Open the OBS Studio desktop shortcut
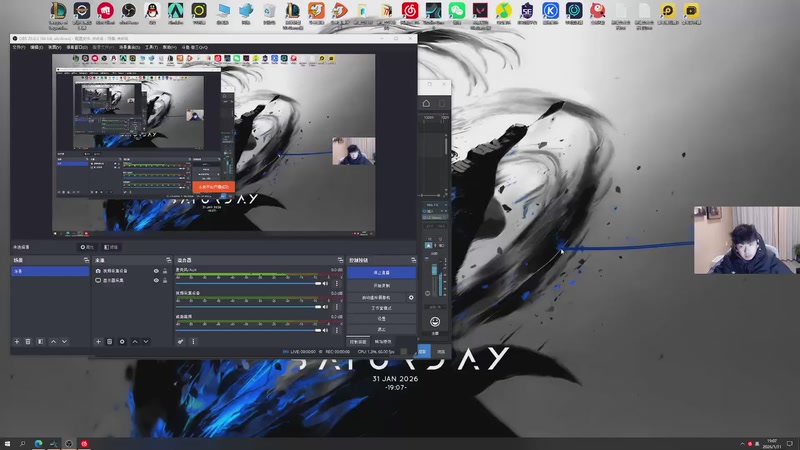 [129, 13]
